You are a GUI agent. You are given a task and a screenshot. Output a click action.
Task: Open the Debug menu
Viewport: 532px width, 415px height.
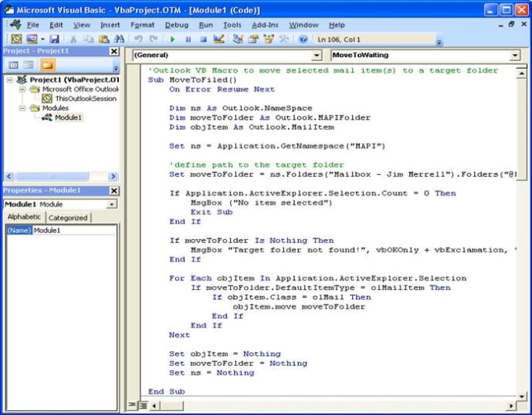pos(177,25)
